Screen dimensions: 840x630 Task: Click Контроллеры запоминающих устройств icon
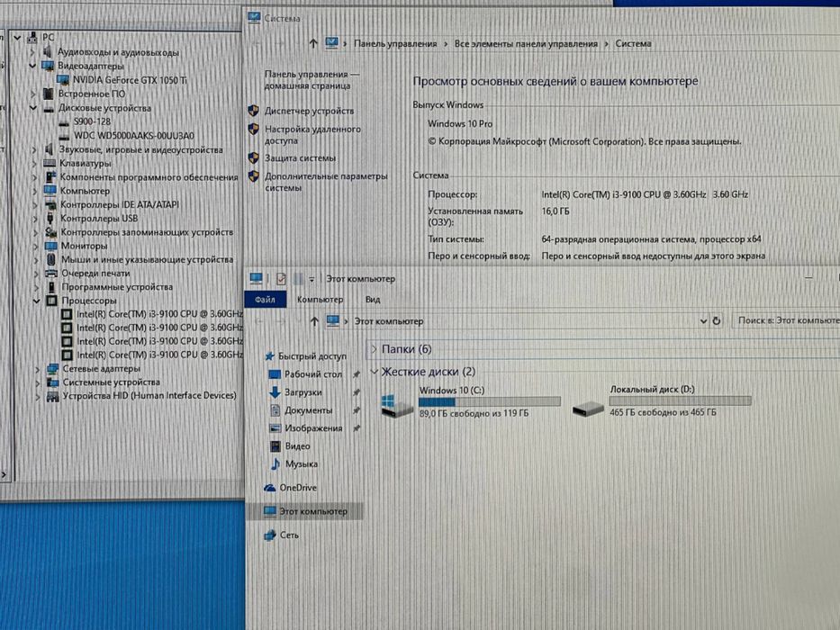point(51,232)
